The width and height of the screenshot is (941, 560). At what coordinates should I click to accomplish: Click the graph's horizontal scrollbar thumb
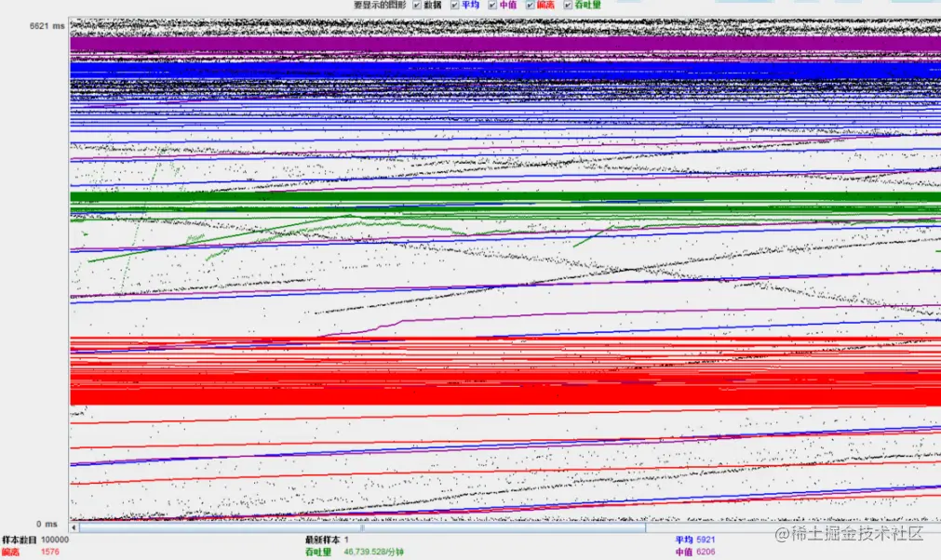362,527
